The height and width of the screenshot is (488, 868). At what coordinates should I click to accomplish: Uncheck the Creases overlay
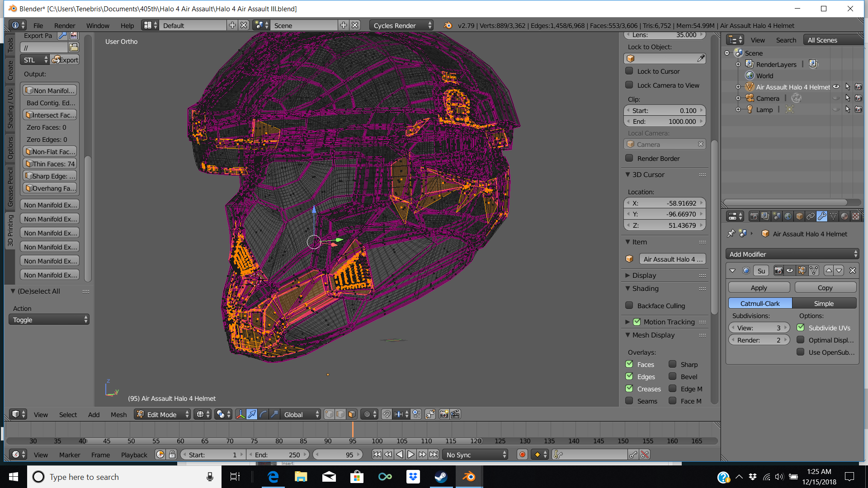(629, 389)
